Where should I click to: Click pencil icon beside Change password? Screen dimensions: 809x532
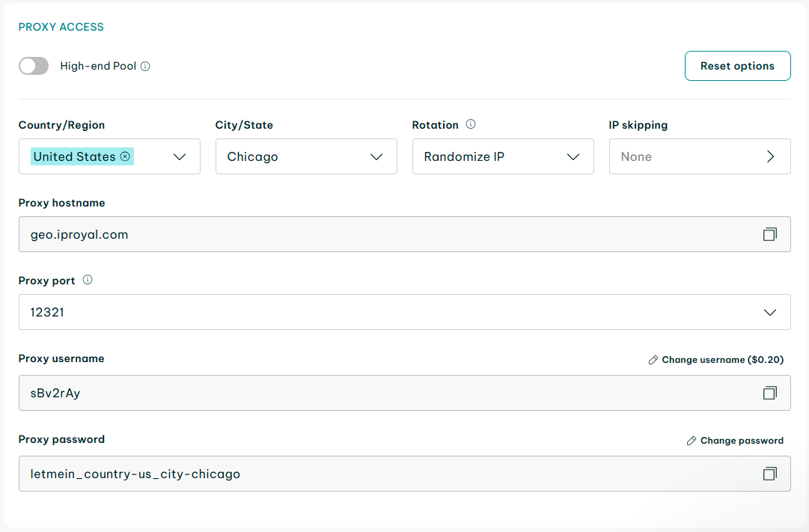[x=692, y=441]
